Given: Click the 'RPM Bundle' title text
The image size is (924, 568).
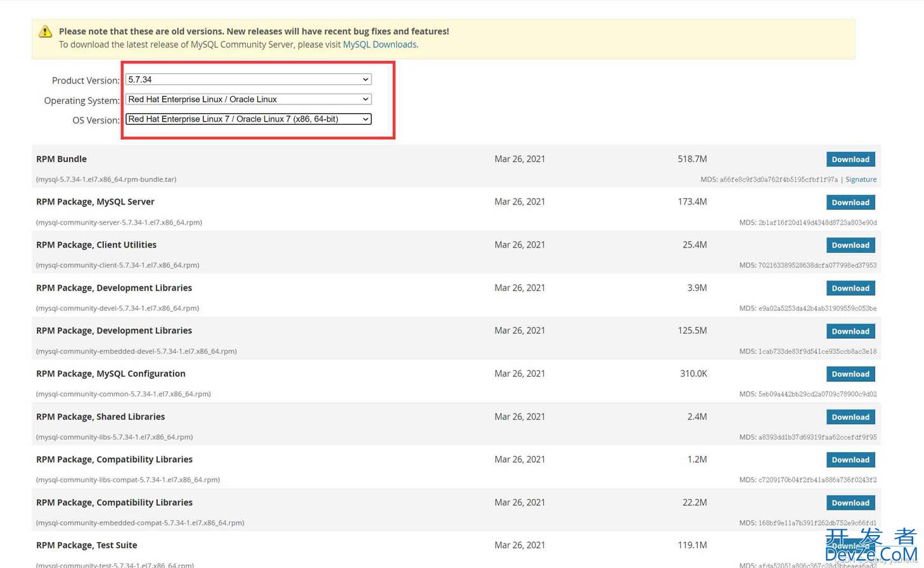Looking at the screenshot, I should [61, 159].
